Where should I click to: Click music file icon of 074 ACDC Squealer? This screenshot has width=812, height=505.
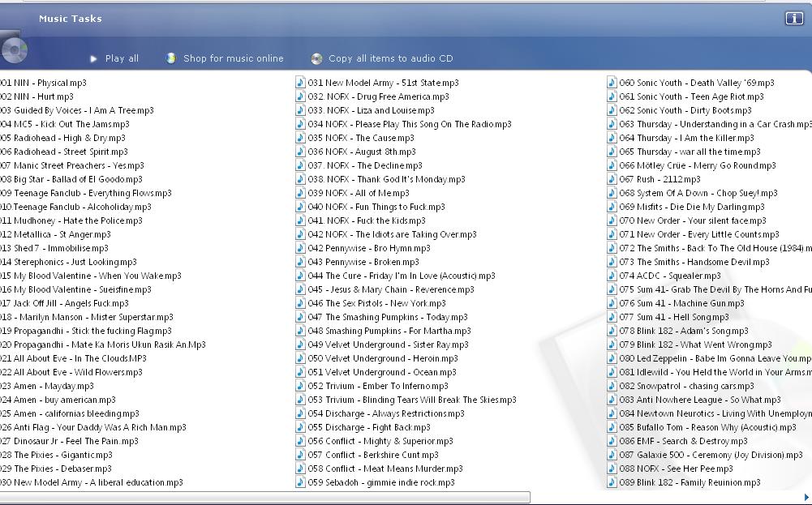(612, 276)
